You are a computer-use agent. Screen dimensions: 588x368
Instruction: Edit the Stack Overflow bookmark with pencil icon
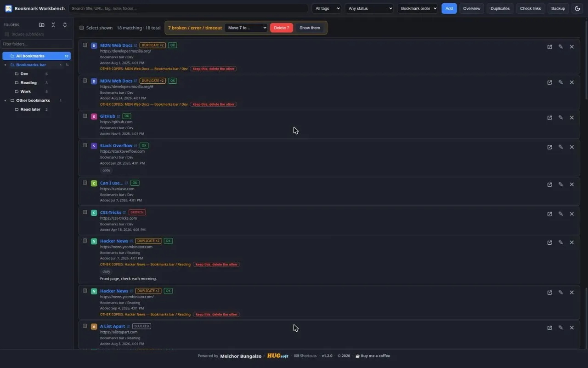pos(560,147)
